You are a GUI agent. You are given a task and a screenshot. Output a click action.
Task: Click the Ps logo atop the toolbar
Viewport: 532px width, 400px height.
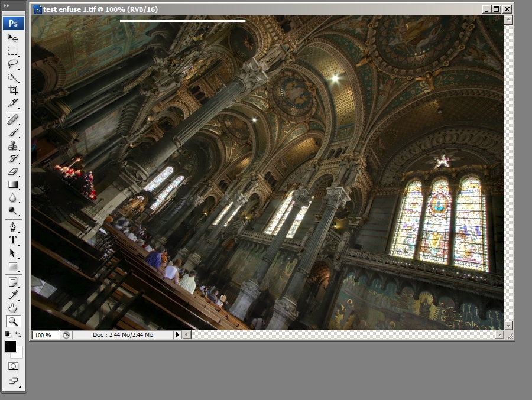coord(13,24)
